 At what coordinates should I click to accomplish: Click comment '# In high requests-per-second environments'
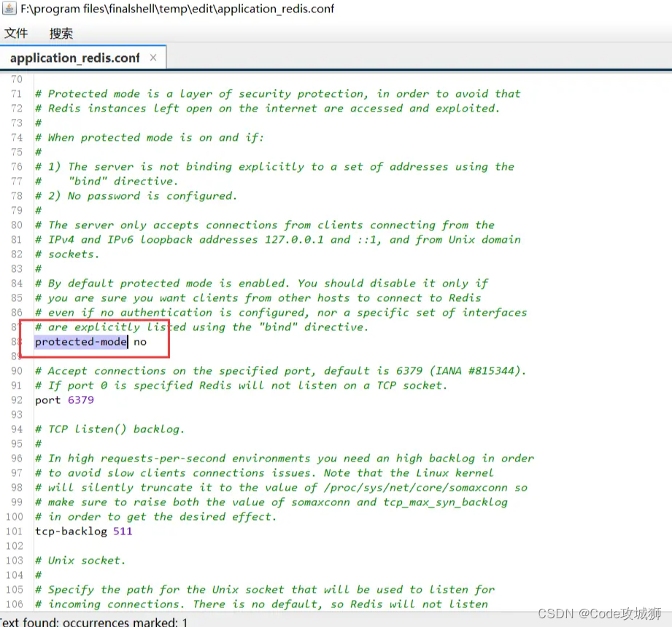tap(285, 459)
